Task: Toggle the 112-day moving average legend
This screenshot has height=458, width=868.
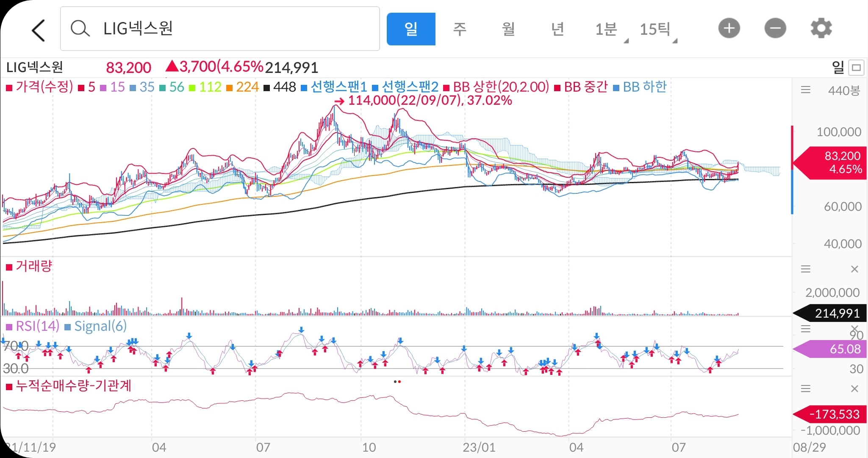Action: click(x=205, y=87)
